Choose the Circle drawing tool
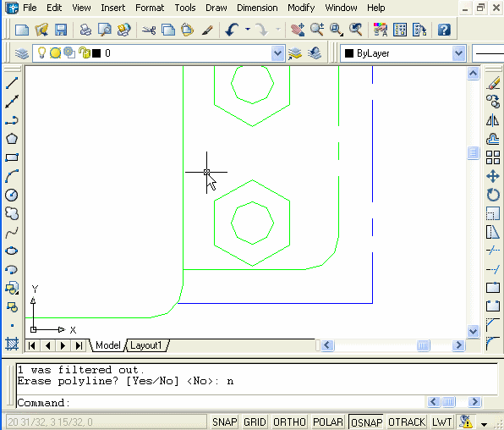 [12, 195]
